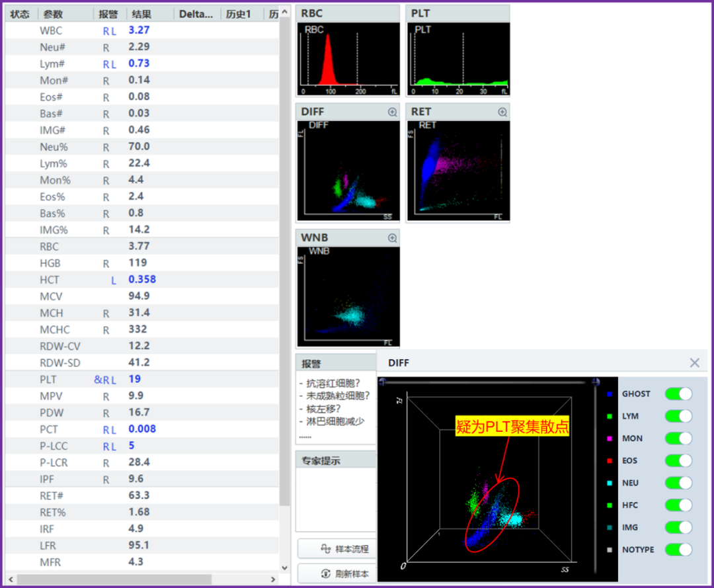Select the P-LCC row

142,446
